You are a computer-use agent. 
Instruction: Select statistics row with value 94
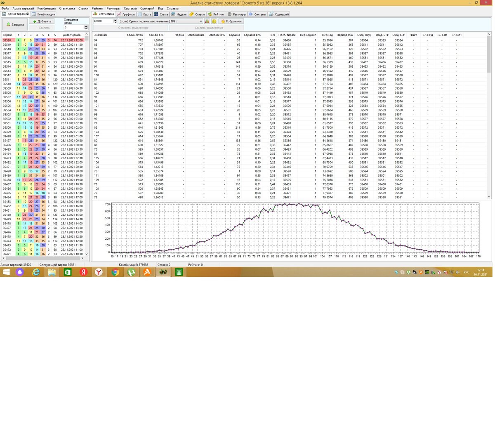click(x=290, y=40)
